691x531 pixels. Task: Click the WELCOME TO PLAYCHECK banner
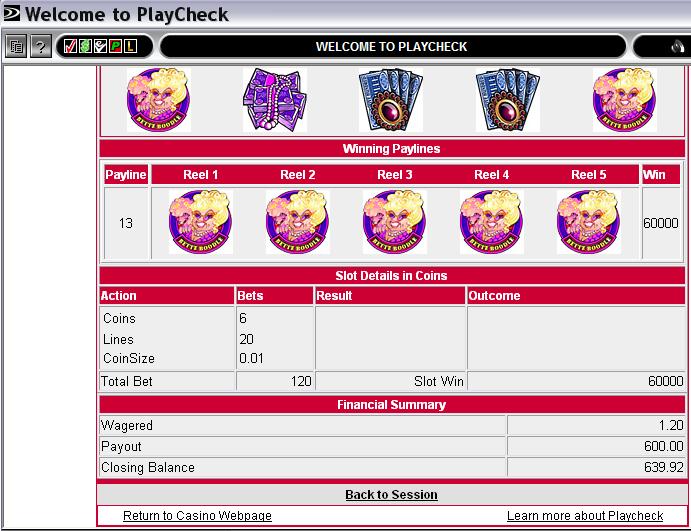point(392,46)
